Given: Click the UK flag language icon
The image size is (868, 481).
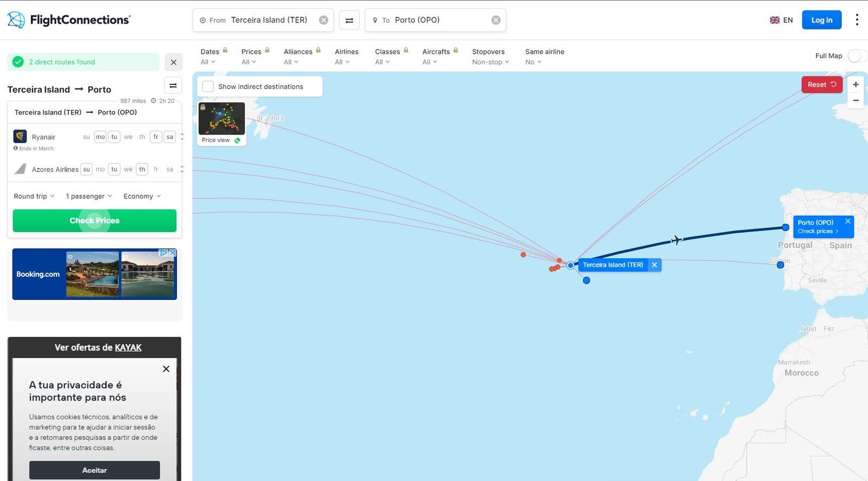Looking at the screenshot, I should (775, 20).
